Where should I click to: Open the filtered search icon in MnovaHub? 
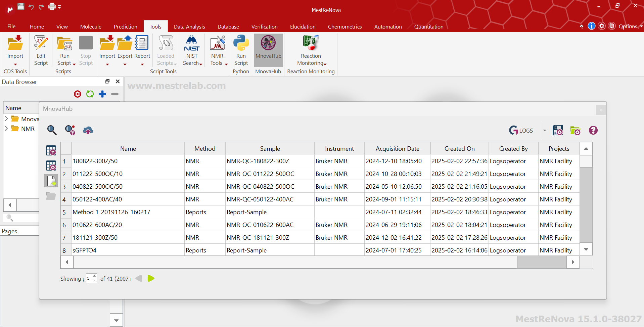pos(70,130)
